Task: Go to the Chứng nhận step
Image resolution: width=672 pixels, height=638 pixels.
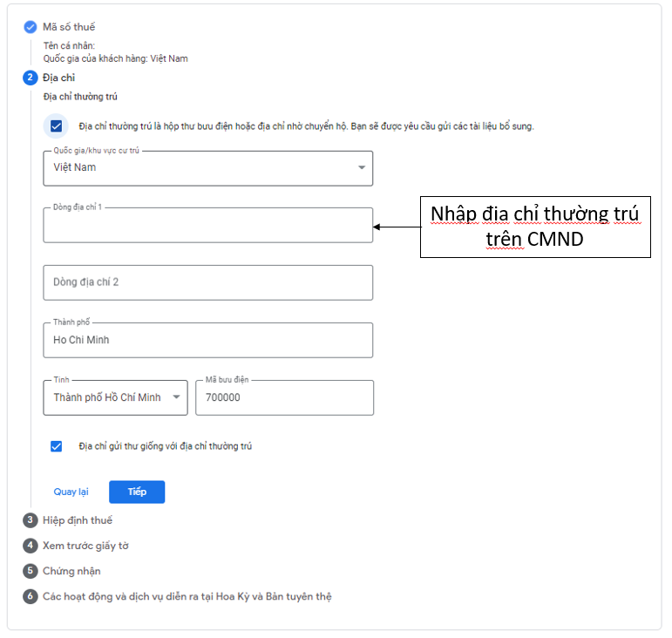Action: (71, 571)
